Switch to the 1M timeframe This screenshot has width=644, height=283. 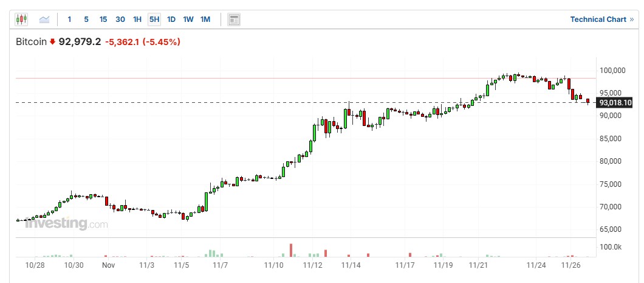pos(205,19)
